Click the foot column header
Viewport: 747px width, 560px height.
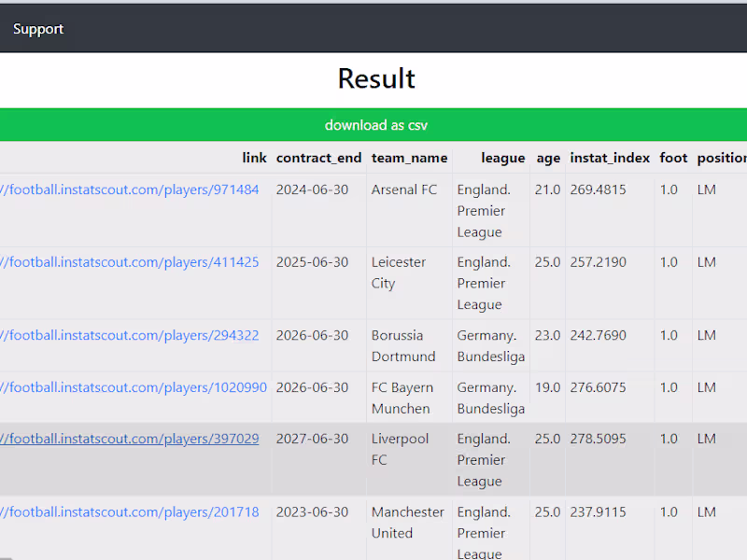click(673, 158)
